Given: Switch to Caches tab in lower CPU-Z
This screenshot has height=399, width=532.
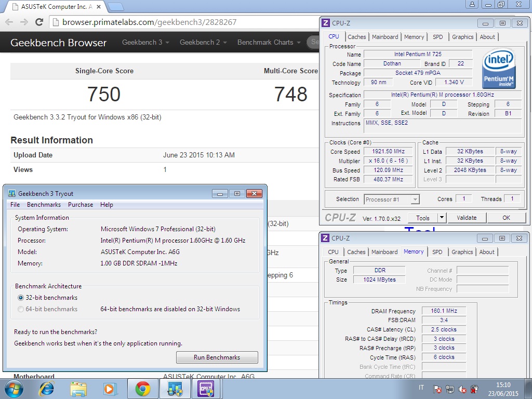Looking at the screenshot, I should [x=356, y=252].
